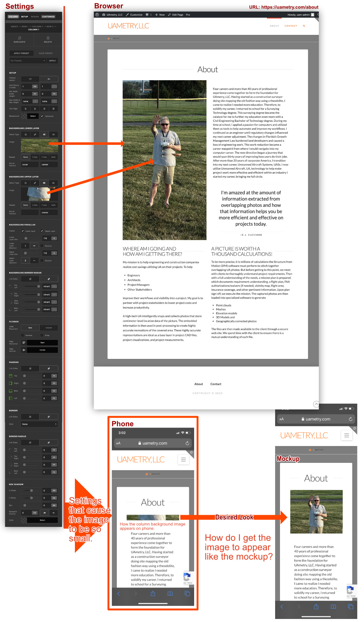Screen dimensions: 364x622
Task: Change min width PX unit selector
Action: pyautogui.click(x=35, y=94)
